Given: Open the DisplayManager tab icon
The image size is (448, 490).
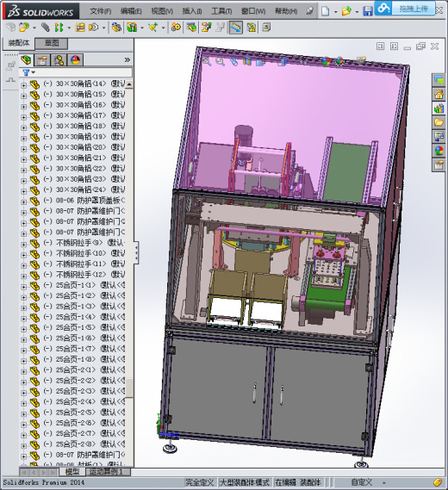Looking at the screenshot, I should click(x=75, y=59).
